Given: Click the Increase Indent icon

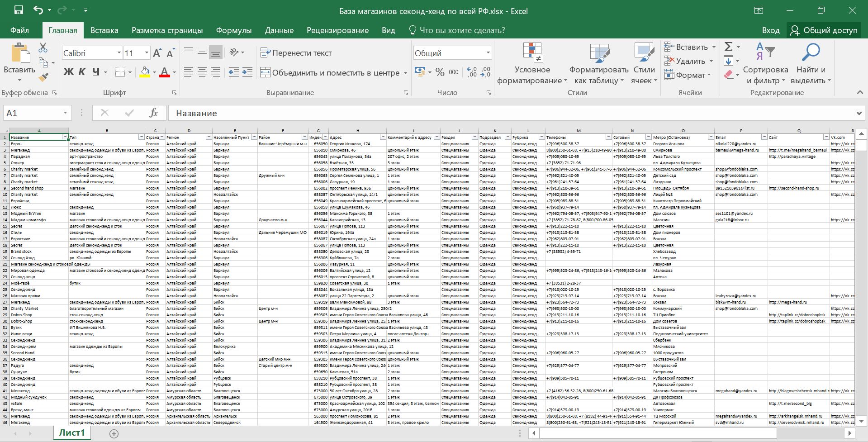Looking at the screenshot, I should 247,72.
